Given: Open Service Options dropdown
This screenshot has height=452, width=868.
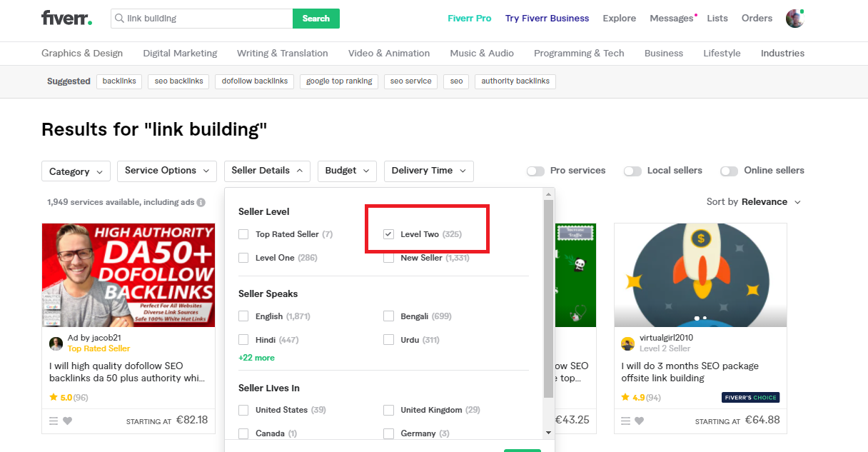Looking at the screenshot, I should click(x=167, y=171).
